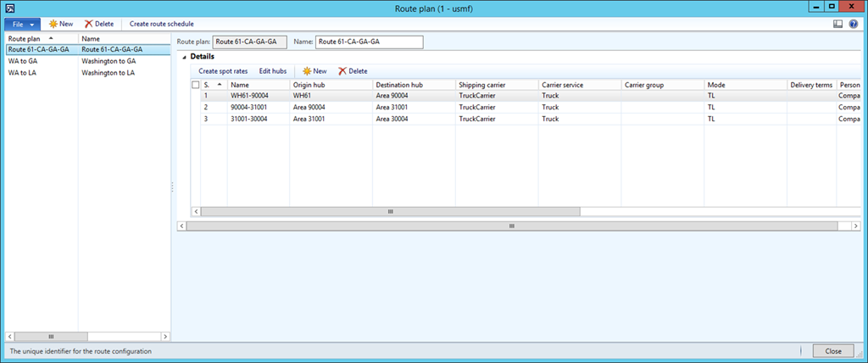Viewport: 868px width, 363px height.
Task: Click the application icon in the title bar
Action: coord(9,7)
